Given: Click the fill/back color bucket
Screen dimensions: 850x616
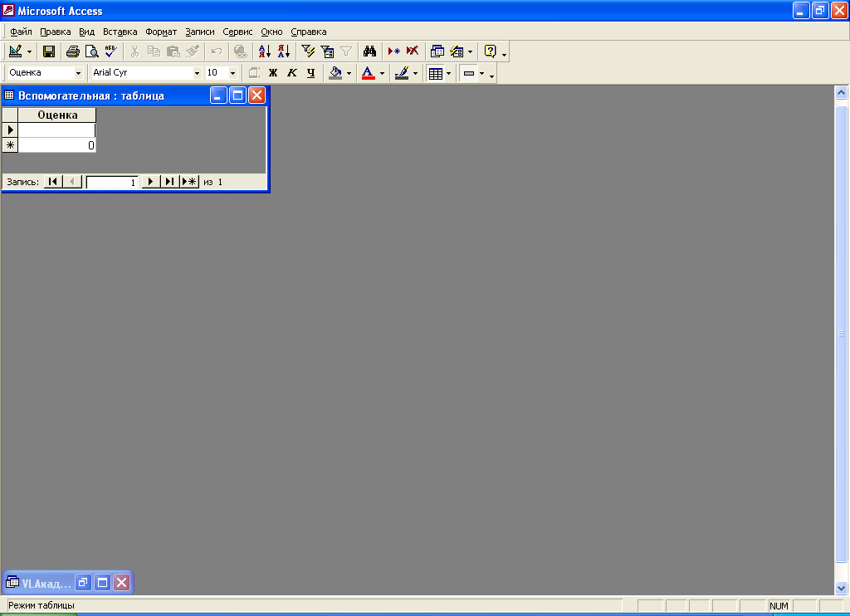Looking at the screenshot, I should click(x=335, y=73).
